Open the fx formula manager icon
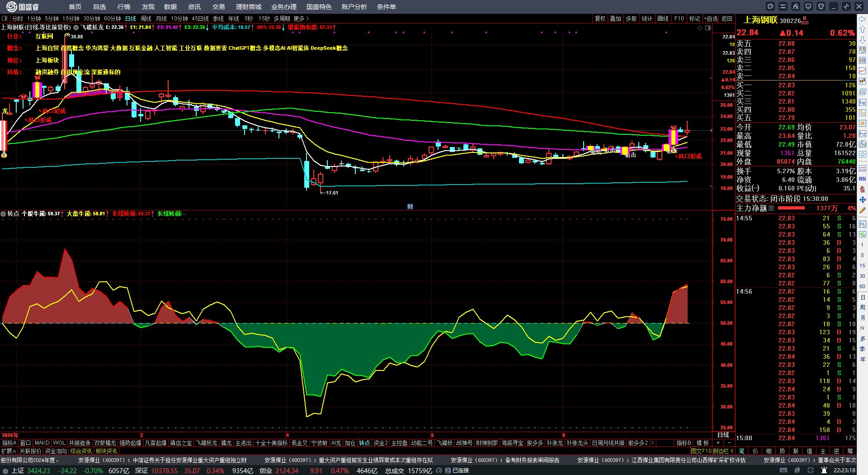The image size is (868, 475). 796,6
